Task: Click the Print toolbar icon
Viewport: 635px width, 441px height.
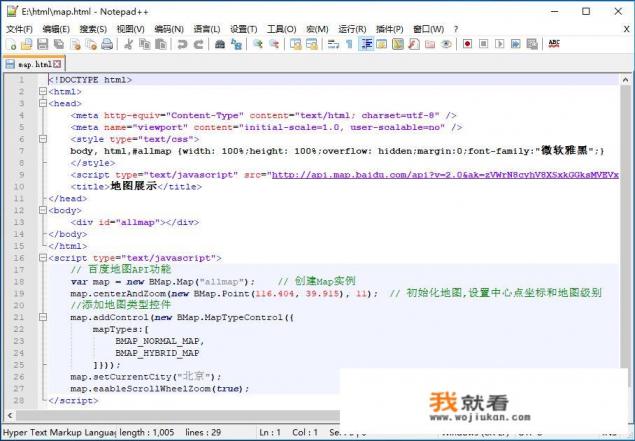Action: (x=105, y=44)
